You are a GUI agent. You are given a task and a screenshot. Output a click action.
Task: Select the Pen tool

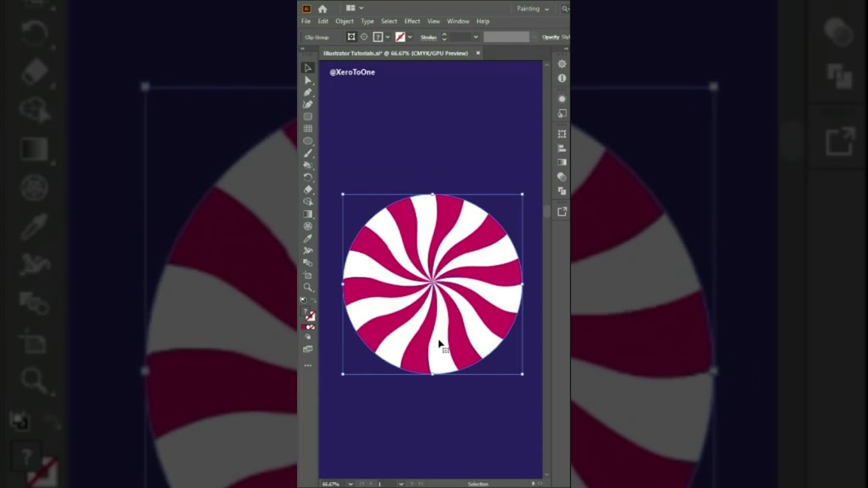tap(308, 92)
